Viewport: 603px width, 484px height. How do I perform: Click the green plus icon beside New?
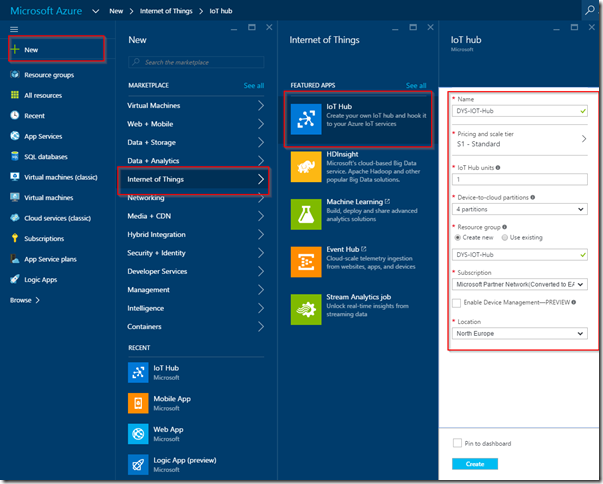(x=15, y=49)
